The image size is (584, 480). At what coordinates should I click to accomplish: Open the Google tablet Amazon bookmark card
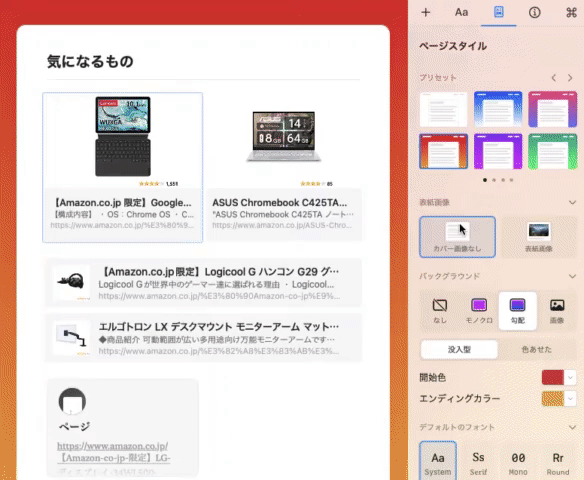(x=123, y=168)
